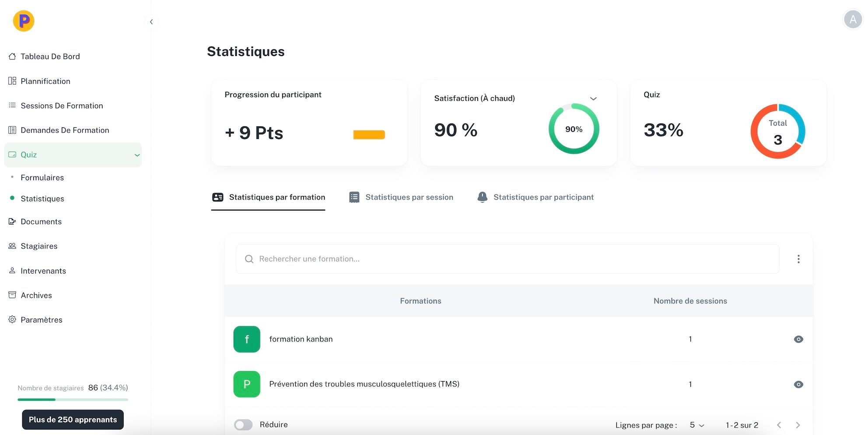Click the Progression du participant card title
Viewport: 868px width, 435px height.
[x=273, y=95]
